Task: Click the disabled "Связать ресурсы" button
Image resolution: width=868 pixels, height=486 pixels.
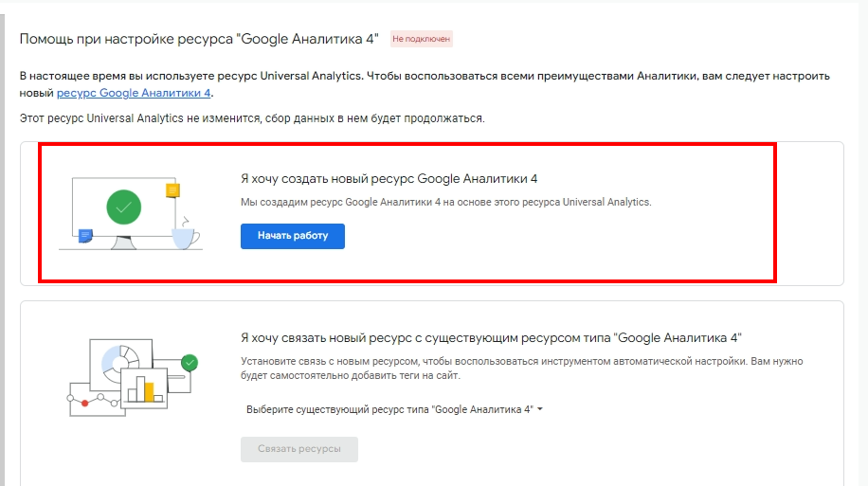Action: point(298,449)
